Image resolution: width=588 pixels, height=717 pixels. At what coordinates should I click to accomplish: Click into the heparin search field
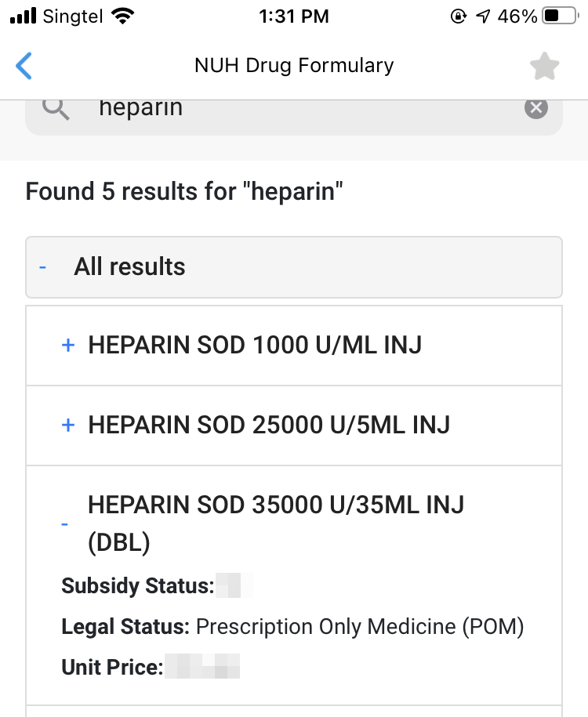click(x=298, y=108)
